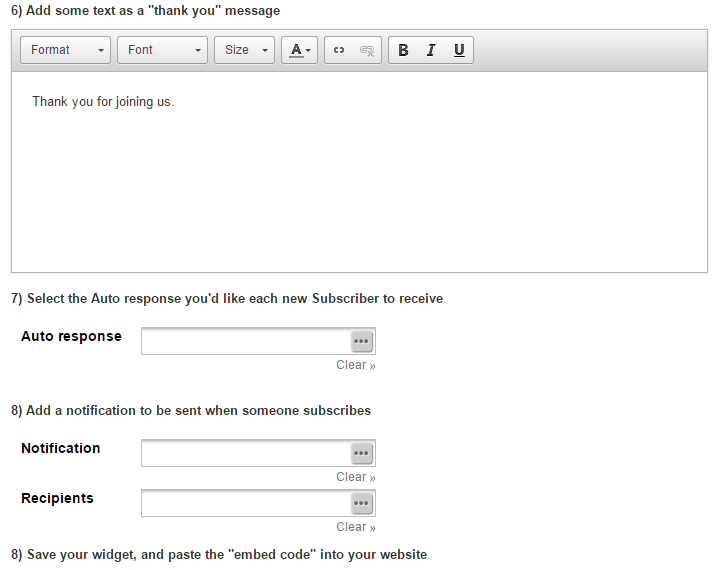Viewport: 717px width, 570px height.
Task: Click the Recipients field label
Action: click(57, 498)
